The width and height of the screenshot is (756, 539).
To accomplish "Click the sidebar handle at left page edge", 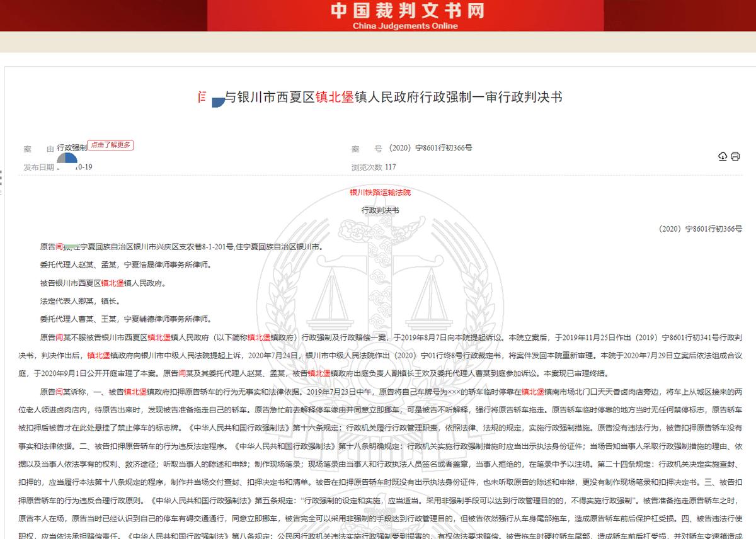I will (2, 183).
